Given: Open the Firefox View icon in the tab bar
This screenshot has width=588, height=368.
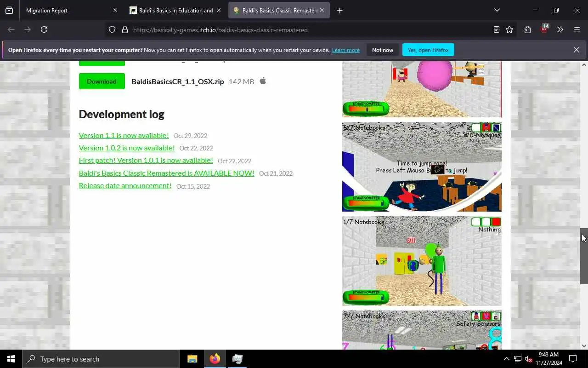Looking at the screenshot, I should pyautogui.click(x=9, y=10).
